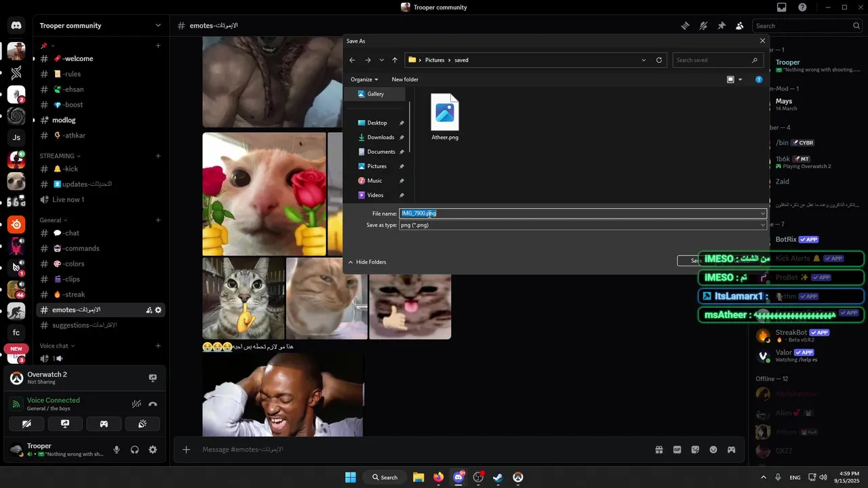Open Windows Start button on taskbar
Viewport: 868px width, 488px height.
351,477
